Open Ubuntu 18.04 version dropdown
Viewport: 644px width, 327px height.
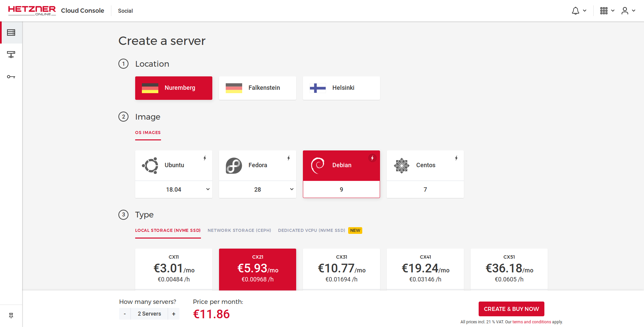(174, 189)
